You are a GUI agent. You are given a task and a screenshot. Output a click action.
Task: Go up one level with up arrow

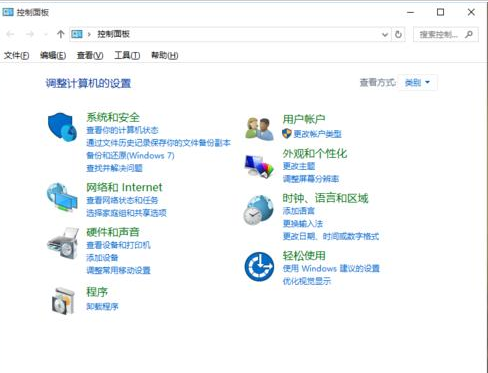(x=60, y=34)
